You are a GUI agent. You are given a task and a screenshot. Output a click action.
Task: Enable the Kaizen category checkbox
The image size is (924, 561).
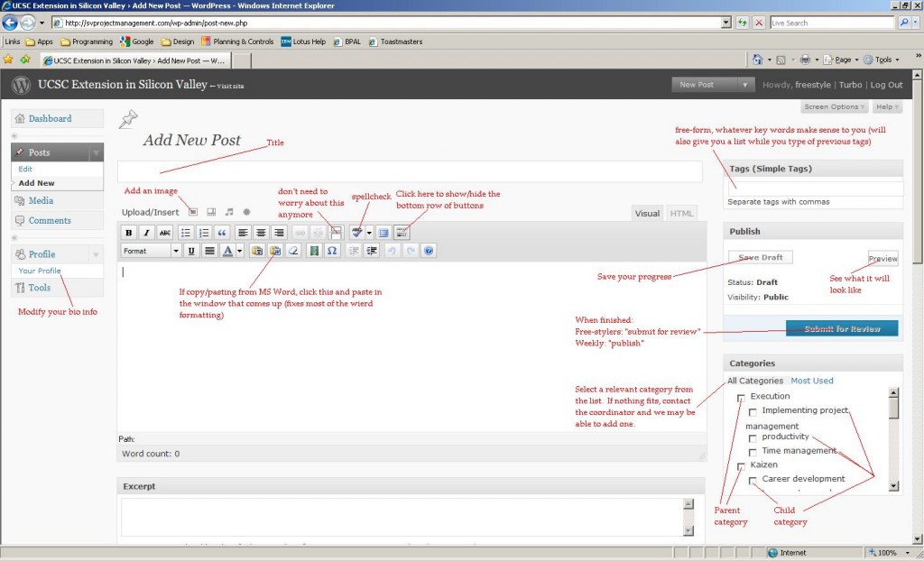741,466
